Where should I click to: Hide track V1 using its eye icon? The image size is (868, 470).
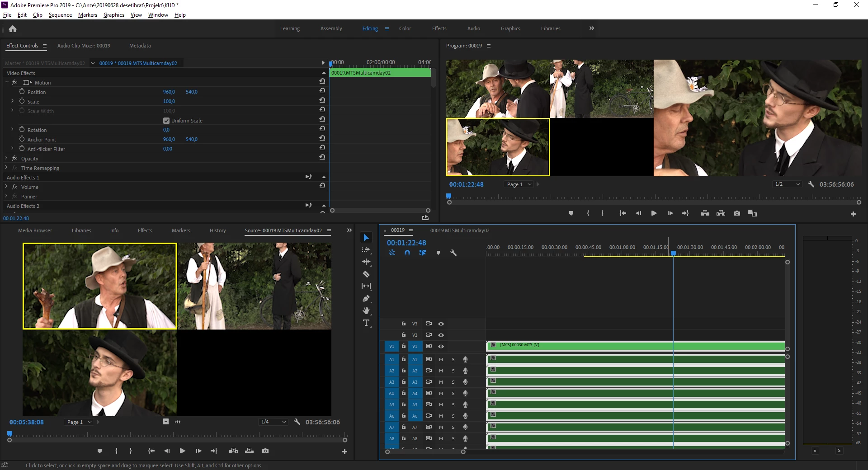(x=441, y=346)
